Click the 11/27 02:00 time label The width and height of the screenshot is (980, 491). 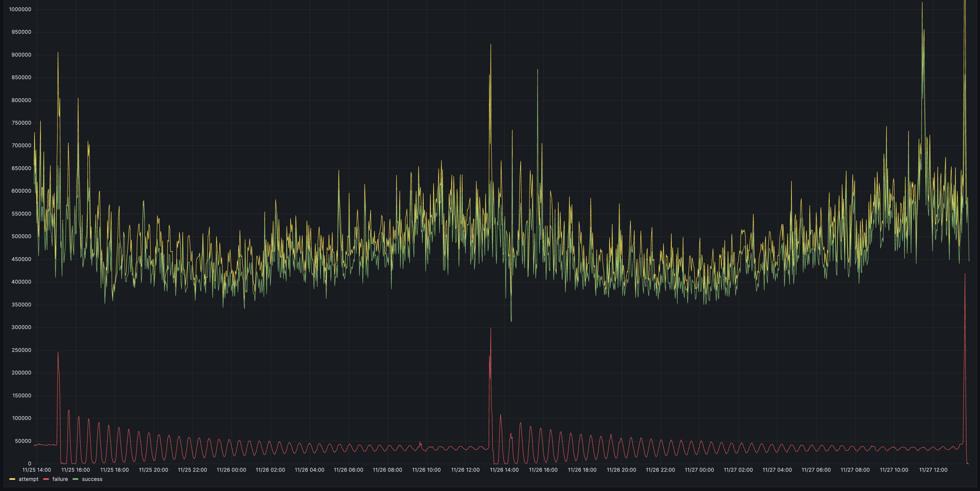tap(738, 470)
